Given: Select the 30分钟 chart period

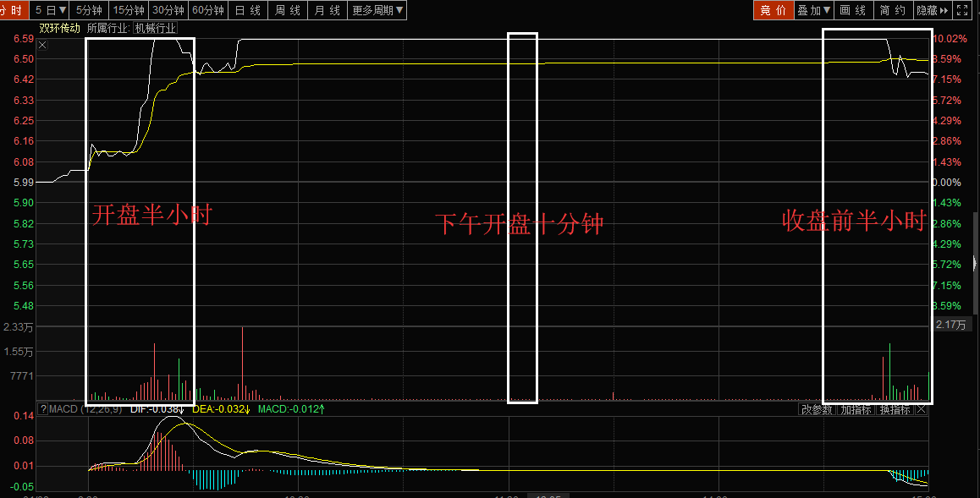Looking at the screenshot, I should point(168,10).
